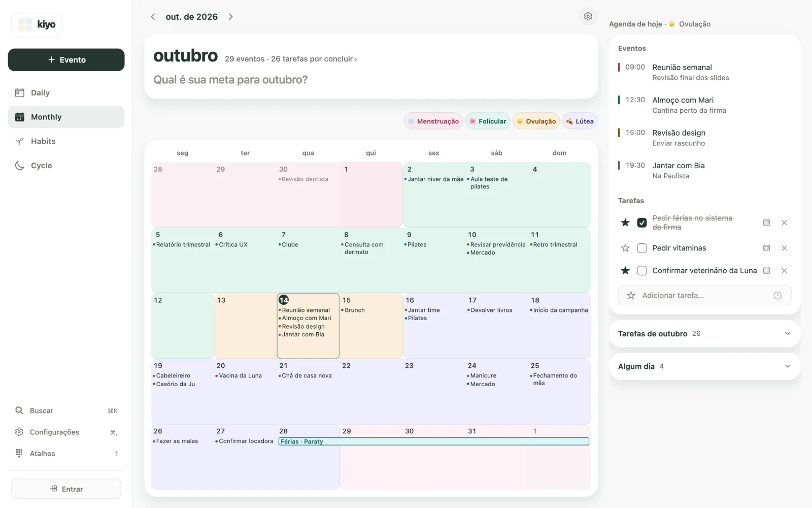Open Devolver livros event
Viewport: 812px width, 508px height.
point(490,310)
